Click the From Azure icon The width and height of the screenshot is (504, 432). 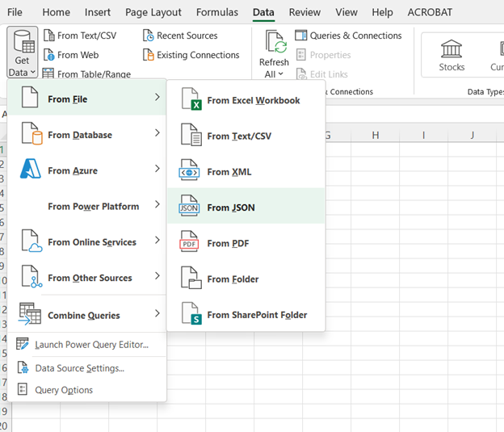31,169
